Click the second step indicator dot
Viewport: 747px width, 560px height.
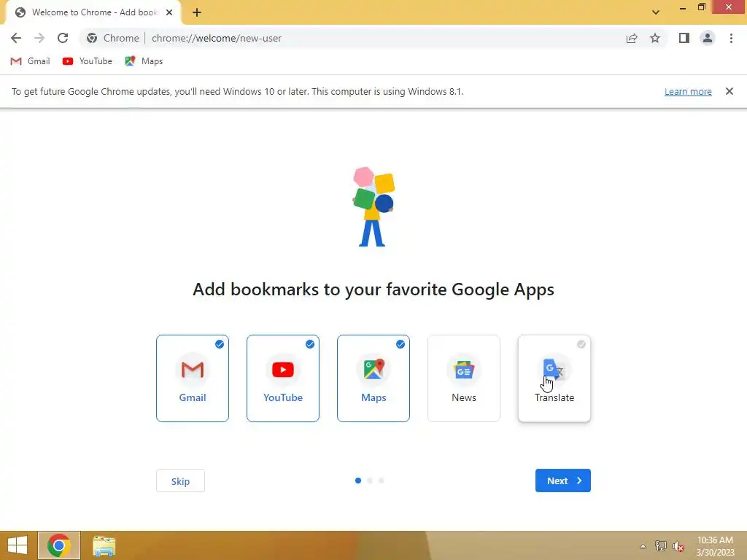[x=370, y=481]
